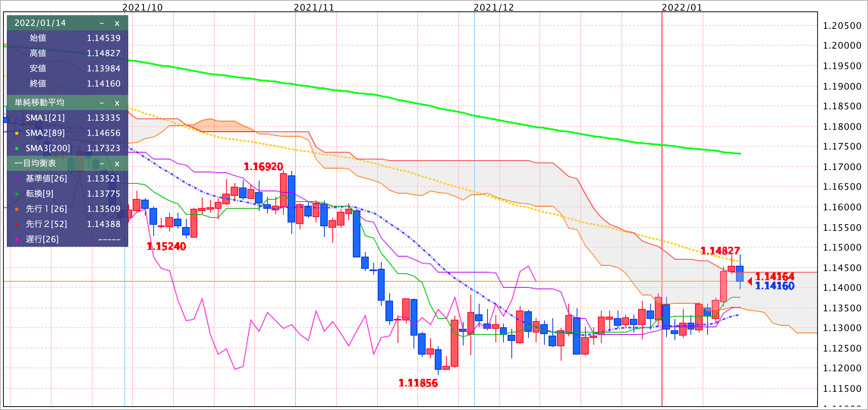The width and height of the screenshot is (868, 410).
Task: Click the 基準値[26] value 1.13521
Action: coord(104,178)
